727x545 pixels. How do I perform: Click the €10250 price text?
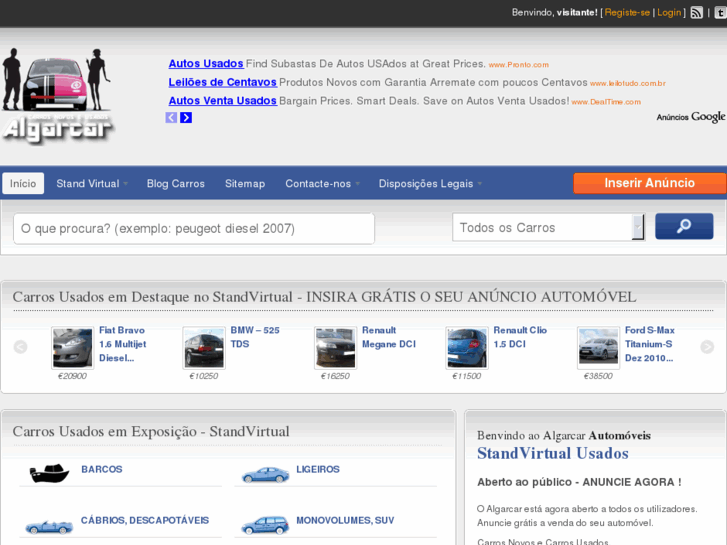(204, 376)
